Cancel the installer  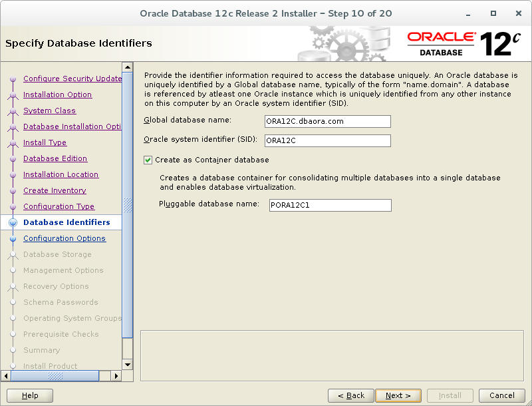pos(502,395)
